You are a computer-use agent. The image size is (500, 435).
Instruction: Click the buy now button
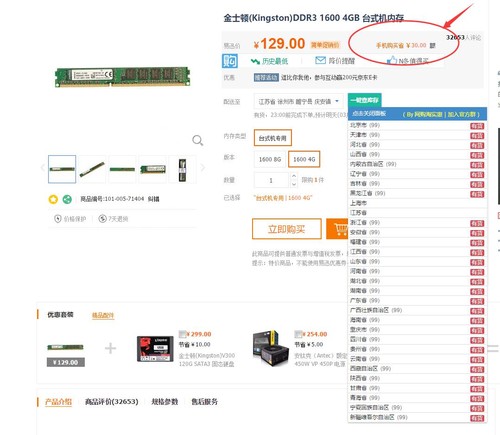tap(287, 229)
